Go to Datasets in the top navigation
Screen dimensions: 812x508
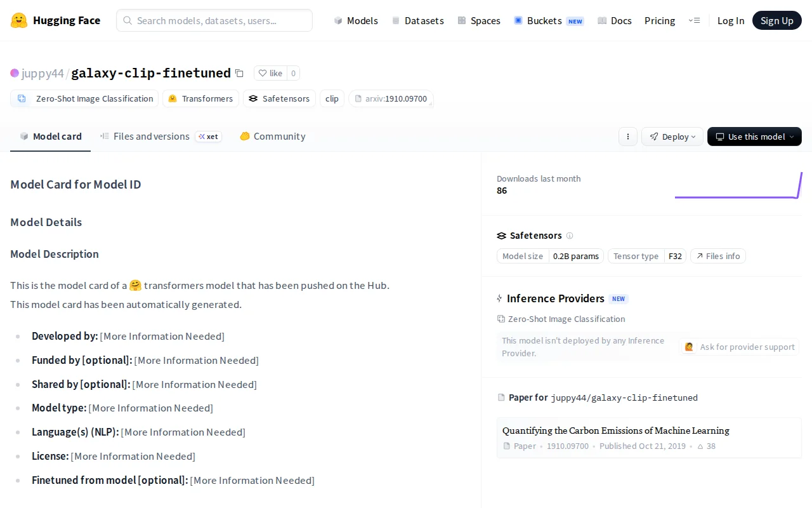click(417, 20)
